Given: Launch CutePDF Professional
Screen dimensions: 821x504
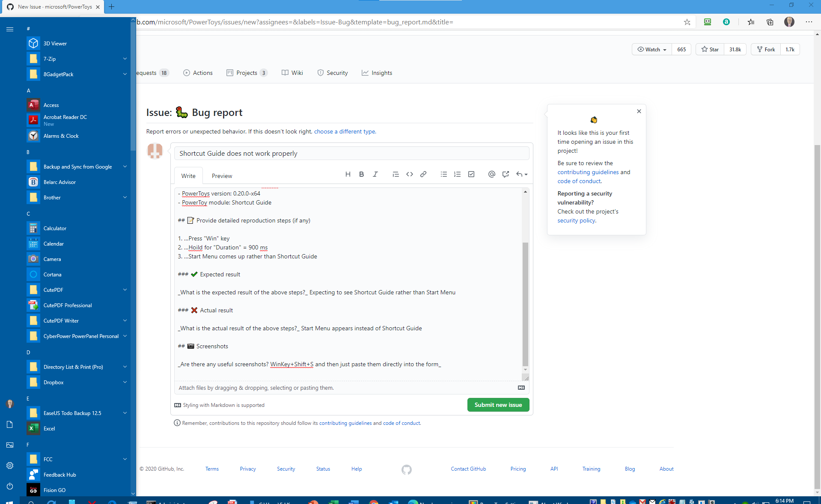Looking at the screenshot, I should tap(77, 305).
